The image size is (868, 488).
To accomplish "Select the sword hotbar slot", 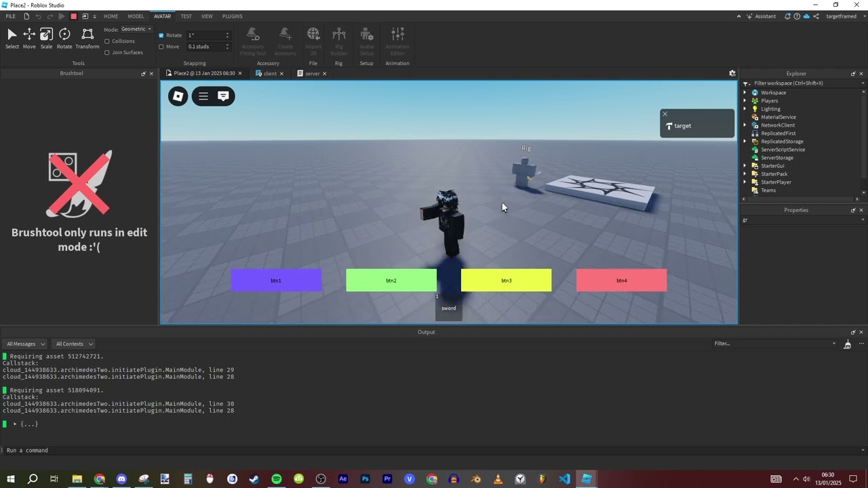I will (449, 308).
